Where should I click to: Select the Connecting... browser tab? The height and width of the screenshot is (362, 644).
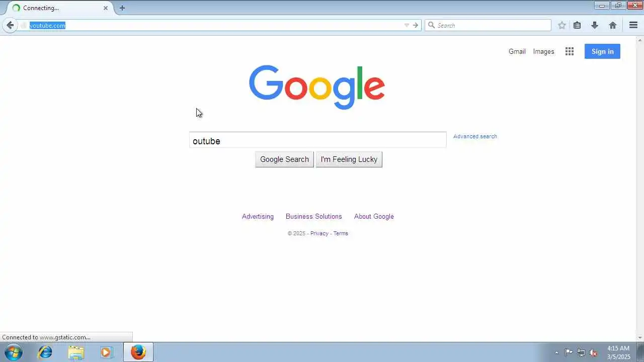59,8
